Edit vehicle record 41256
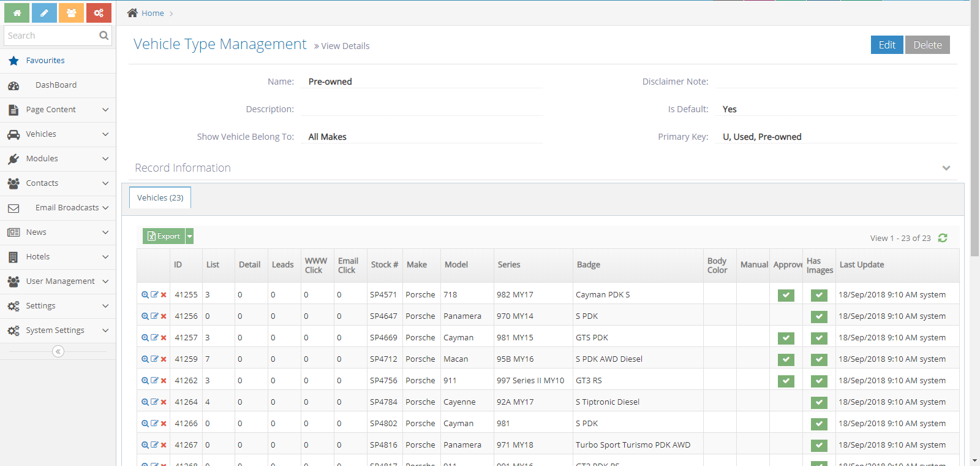 coord(154,316)
